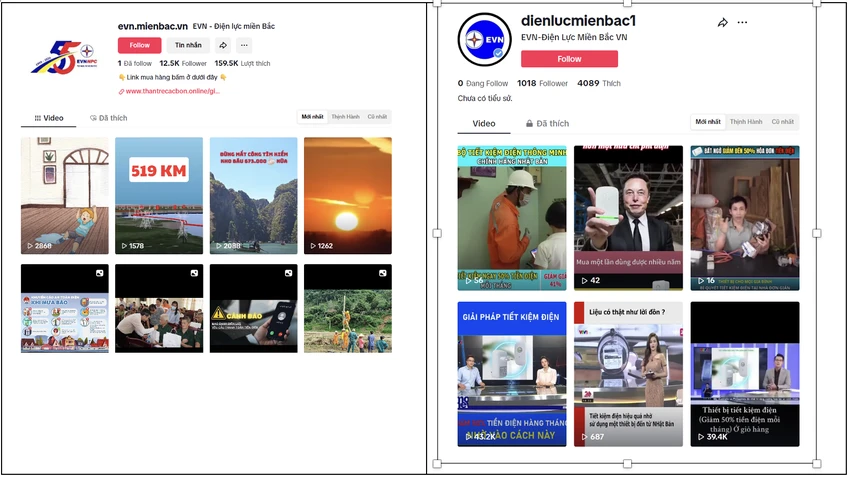
Task: Click the top-right selection resize handle
Action: point(816,3)
